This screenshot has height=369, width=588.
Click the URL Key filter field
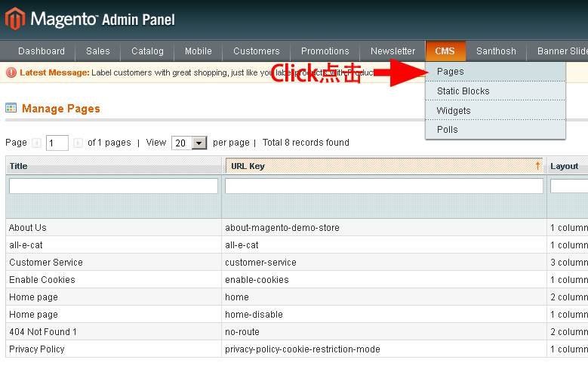(x=383, y=186)
